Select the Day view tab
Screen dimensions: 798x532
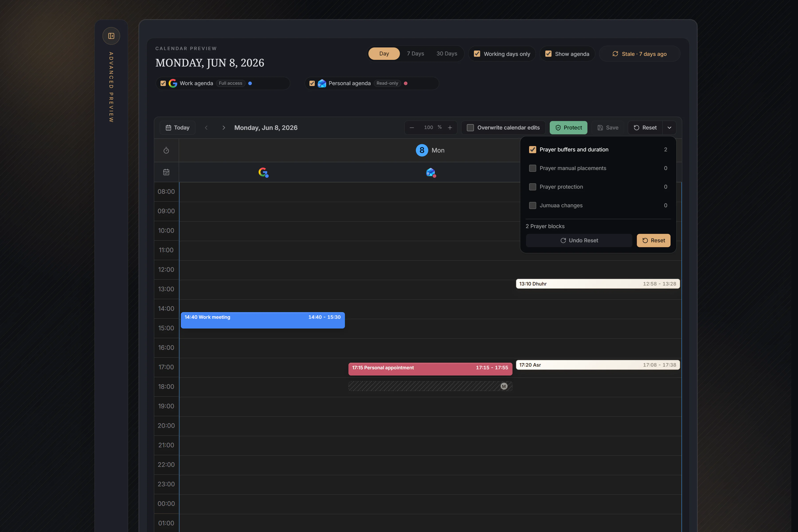point(384,54)
